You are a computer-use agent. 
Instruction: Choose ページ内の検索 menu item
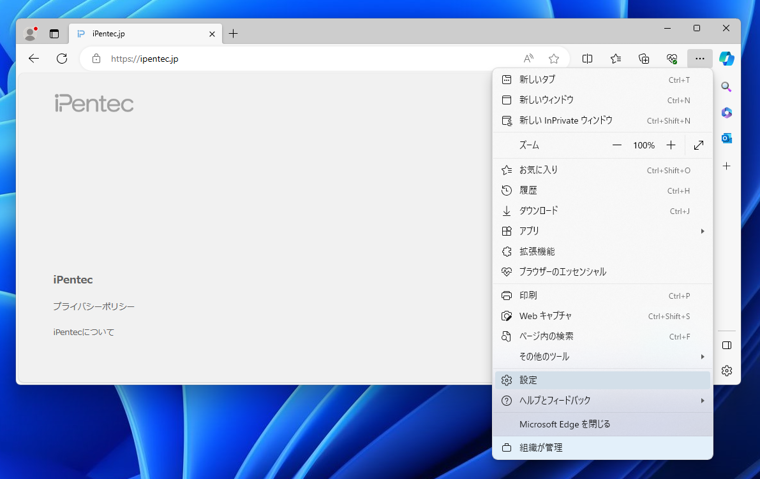tap(602, 336)
